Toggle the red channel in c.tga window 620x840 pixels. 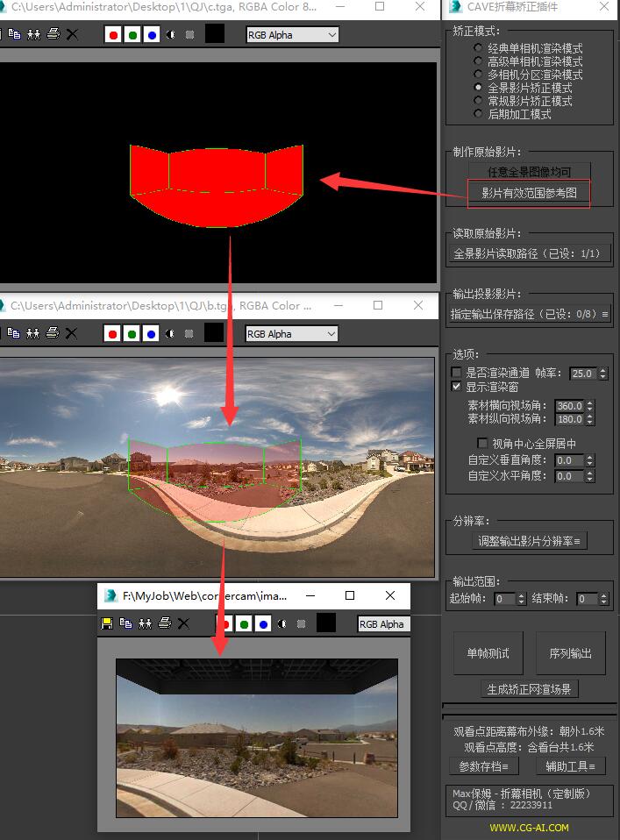(112, 35)
